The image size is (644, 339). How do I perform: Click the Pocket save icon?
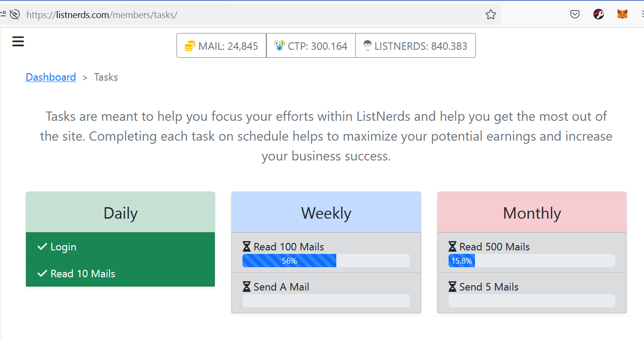point(575,15)
